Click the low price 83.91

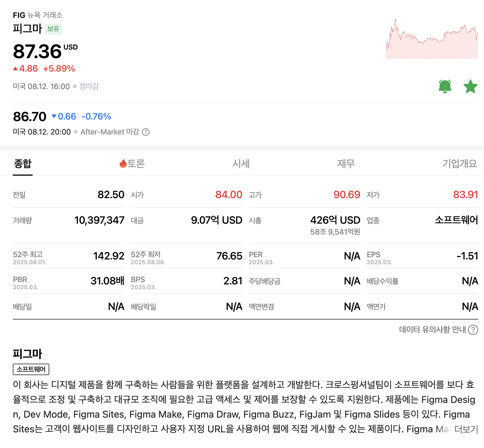click(x=465, y=195)
